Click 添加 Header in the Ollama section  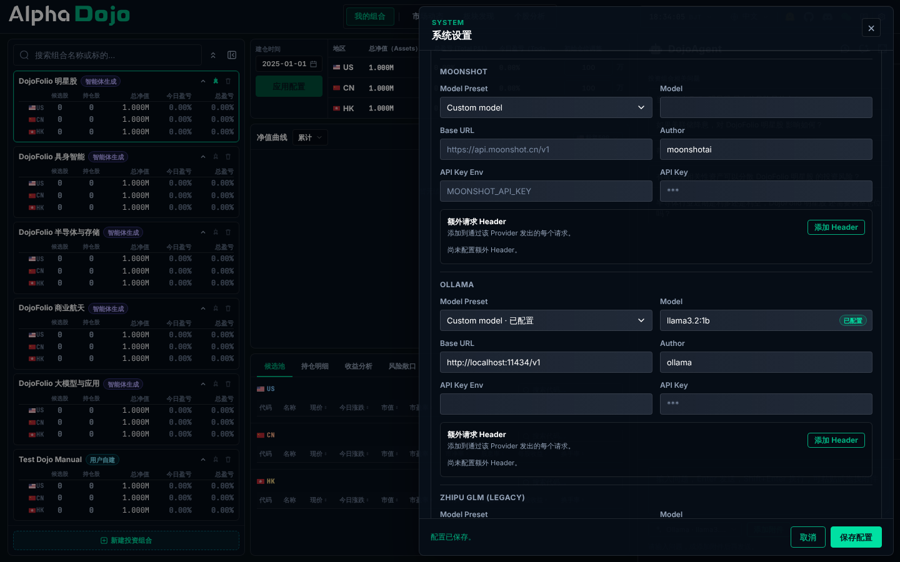pyautogui.click(x=836, y=440)
